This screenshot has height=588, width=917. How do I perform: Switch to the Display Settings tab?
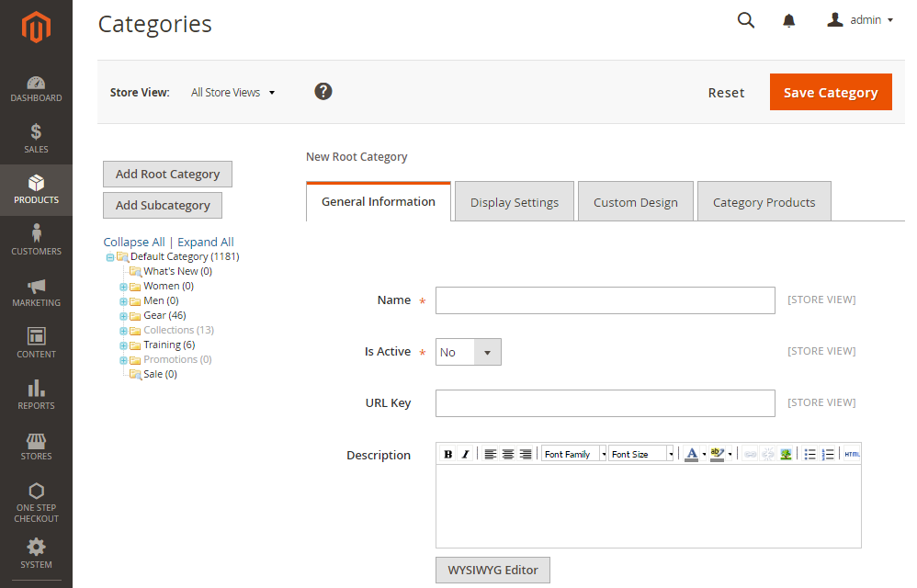514,202
